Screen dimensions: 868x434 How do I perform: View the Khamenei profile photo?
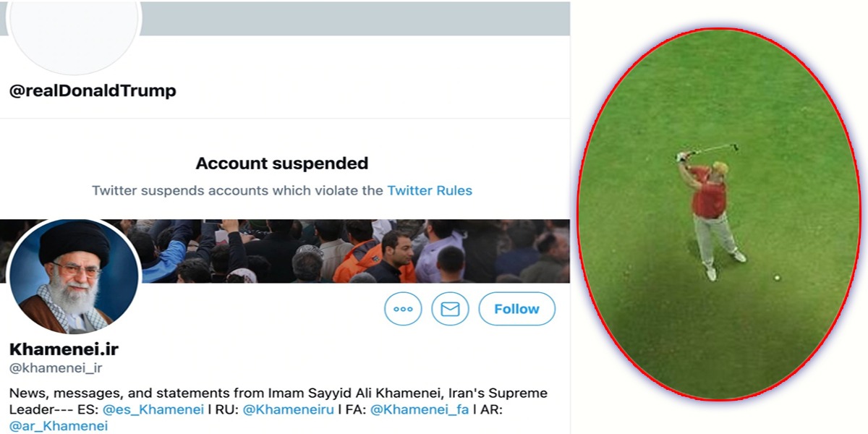coord(73,276)
